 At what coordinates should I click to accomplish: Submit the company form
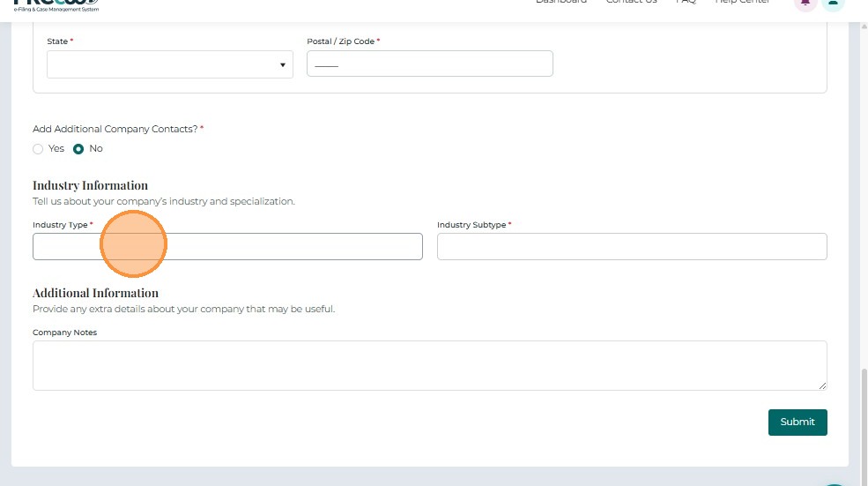tap(798, 422)
